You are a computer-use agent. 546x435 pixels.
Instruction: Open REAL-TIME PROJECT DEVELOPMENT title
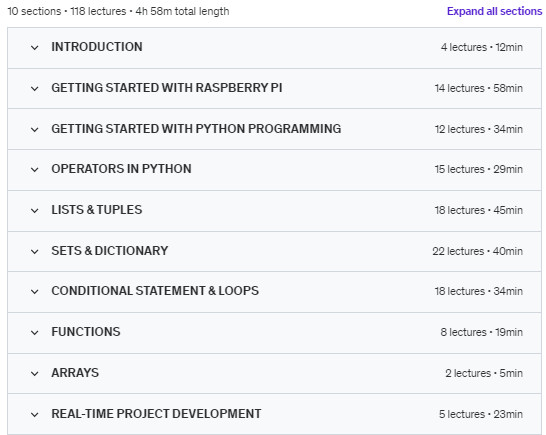pyautogui.click(x=156, y=414)
